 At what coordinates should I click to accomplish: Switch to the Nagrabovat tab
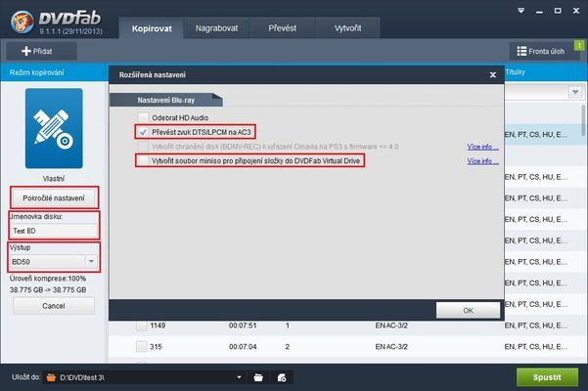pyautogui.click(x=216, y=28)
